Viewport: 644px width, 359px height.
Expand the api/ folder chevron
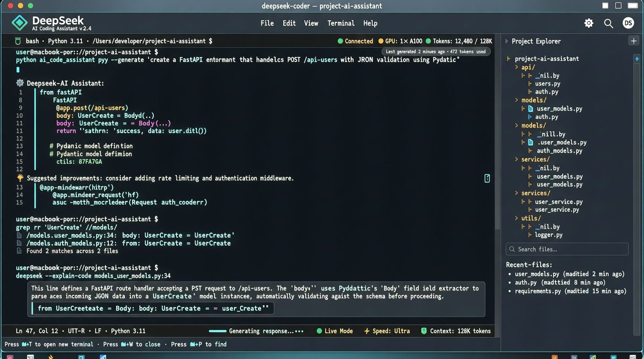tap(516, 67)
